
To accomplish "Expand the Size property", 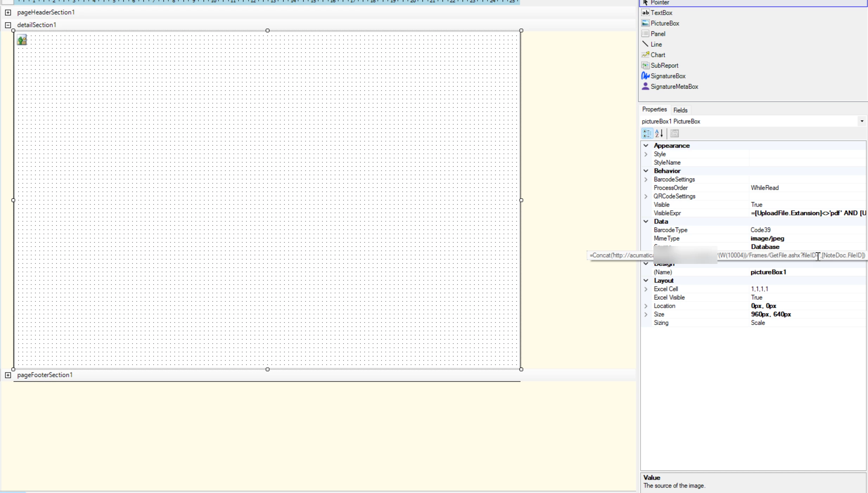I will [x=646, y=314].
